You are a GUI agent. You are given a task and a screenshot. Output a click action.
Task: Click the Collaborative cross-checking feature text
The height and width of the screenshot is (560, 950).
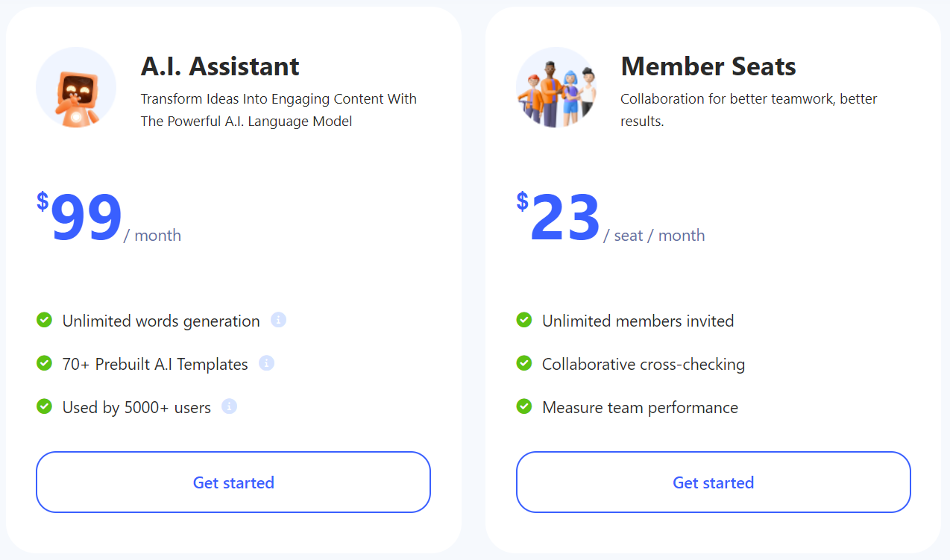click(x=644, y=365)
